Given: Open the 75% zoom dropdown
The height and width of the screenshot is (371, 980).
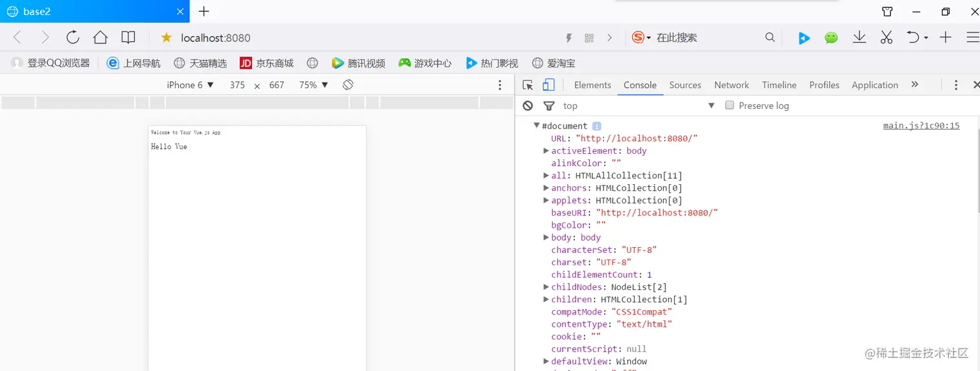Looking at the screenshot, I should pos(314,85).
